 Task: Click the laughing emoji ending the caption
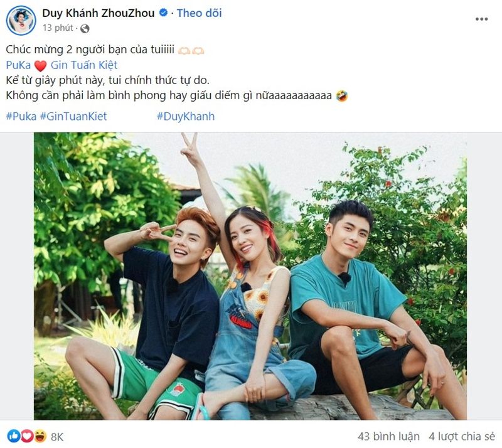pyautogui.click(x=342, y=96)
